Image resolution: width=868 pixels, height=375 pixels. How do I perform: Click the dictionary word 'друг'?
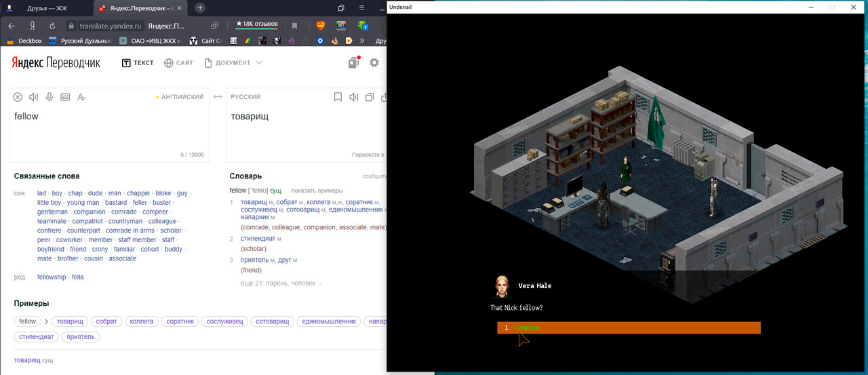coord(284,260)
